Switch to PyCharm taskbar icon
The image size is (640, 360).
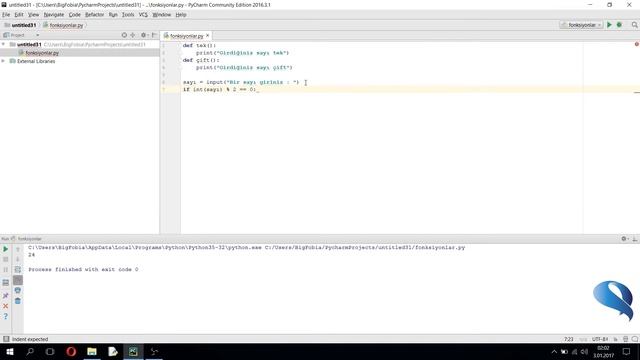click(133, 351)
